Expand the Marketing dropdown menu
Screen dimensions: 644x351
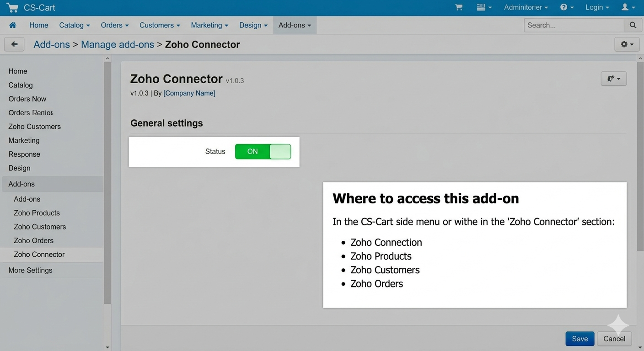coord(209,25)
